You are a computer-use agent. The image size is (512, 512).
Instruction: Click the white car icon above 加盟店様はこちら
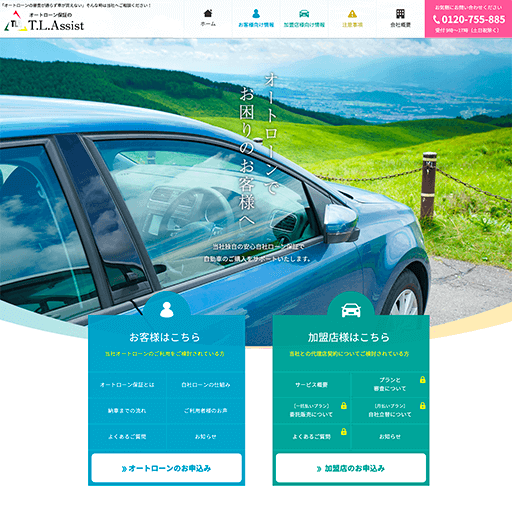pos(351,310)
